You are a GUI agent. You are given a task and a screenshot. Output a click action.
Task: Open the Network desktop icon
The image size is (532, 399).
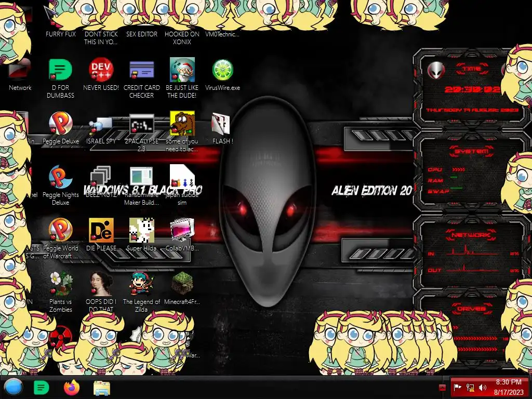(20, 71)
